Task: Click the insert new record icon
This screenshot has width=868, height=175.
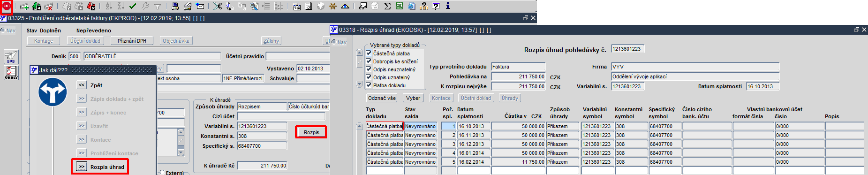Action: pos(24,6)
